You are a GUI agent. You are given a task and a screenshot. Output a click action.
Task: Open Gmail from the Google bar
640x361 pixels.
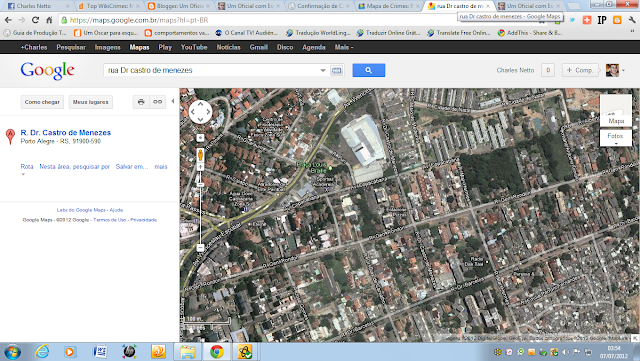coord(258,47)
